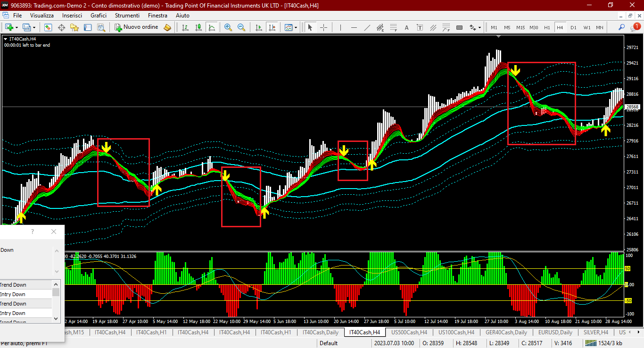The height and width of the screenshot is (348, 644).
Task: Open MetaEditor yellow book icon
Action: pos(167,27)
